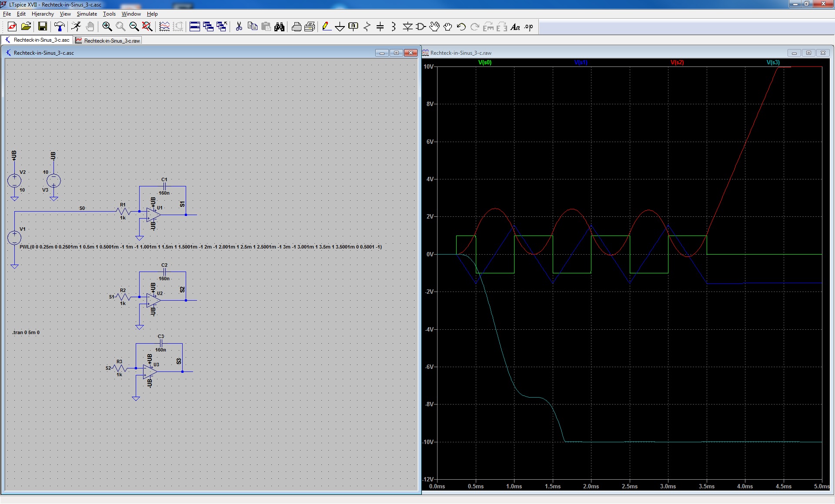
Task: Click the 2.5ms horizontal axis label
Action: click(x=629, y=486)
